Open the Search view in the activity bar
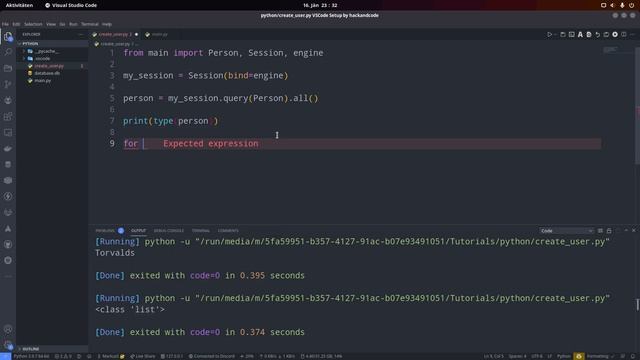This screenshot has width=640, height=360. click(x=8, y=52)
